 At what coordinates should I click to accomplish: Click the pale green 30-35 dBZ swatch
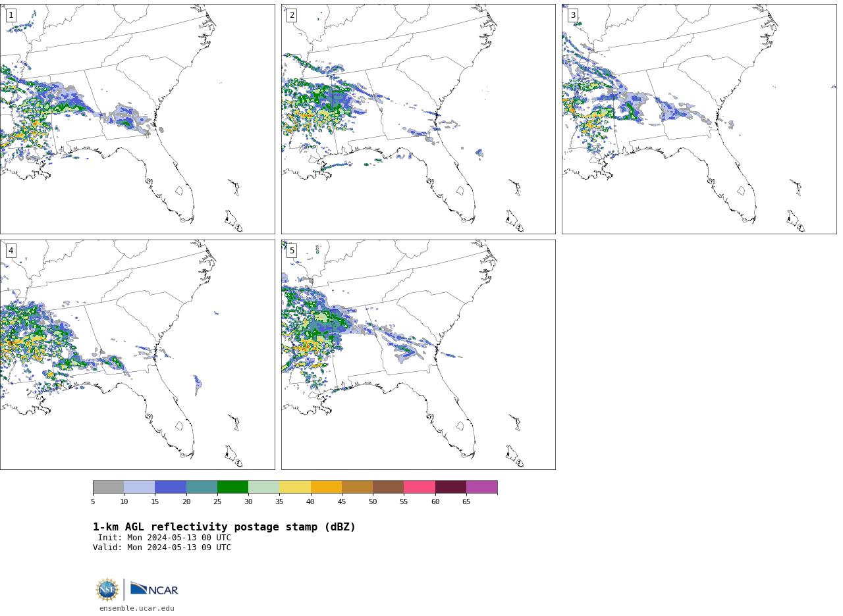(x=263, y=487)
